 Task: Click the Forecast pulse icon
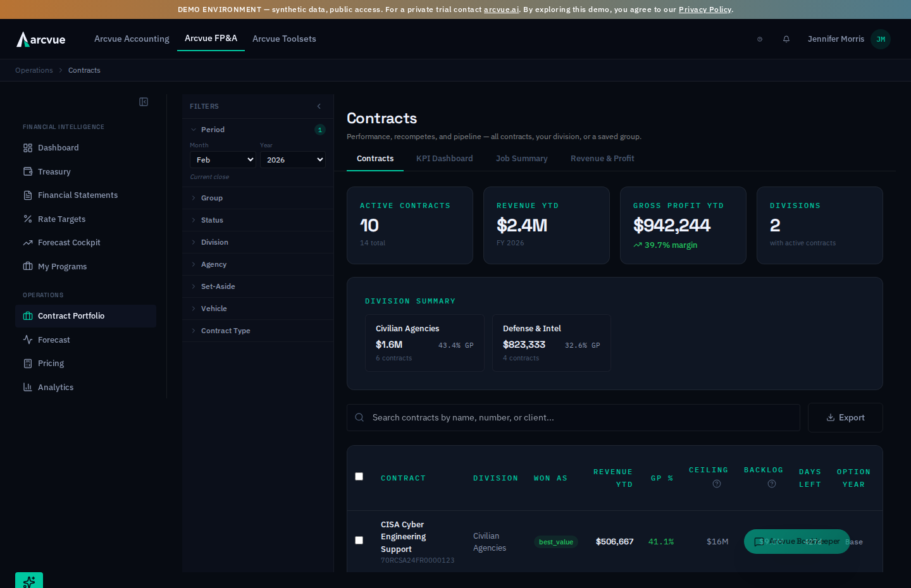(28, 340)
